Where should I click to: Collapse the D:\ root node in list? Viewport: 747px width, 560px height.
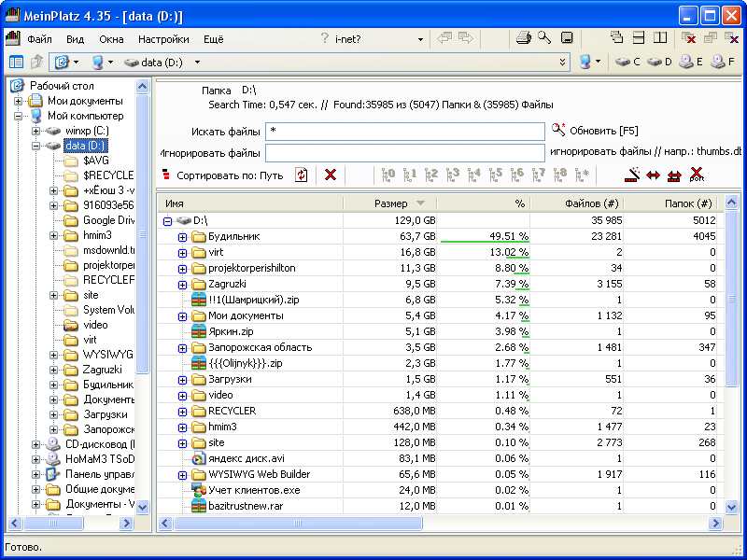click(167, 221)
